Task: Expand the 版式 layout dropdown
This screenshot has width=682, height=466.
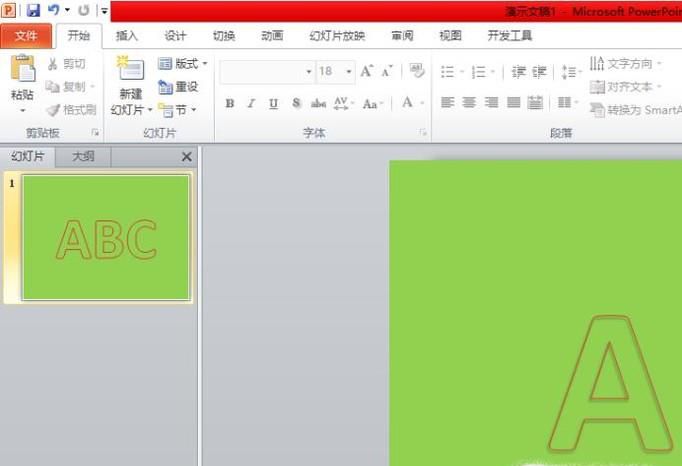Action: tap(183, 64)
